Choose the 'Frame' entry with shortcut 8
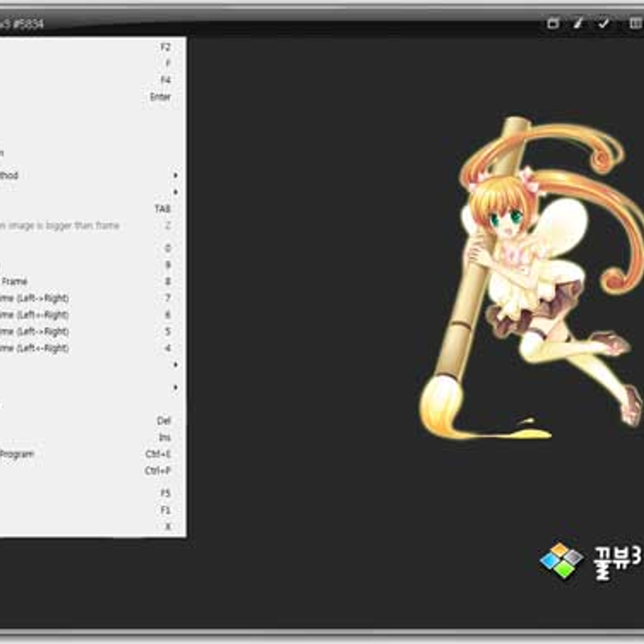Screen dimensions: 644x644 point(93,281)
